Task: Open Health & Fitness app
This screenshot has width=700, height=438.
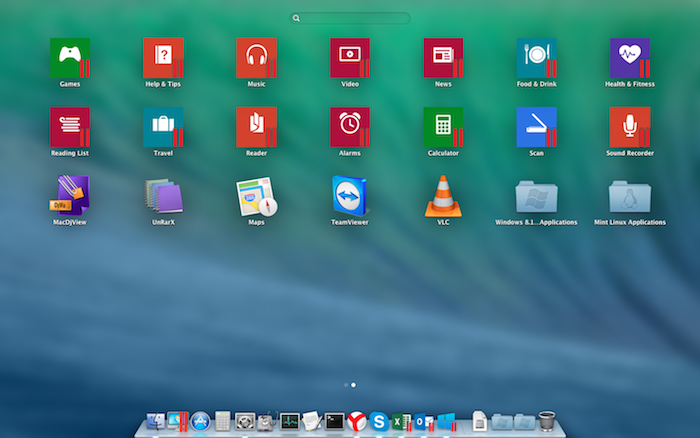Action: pos(629,58)
